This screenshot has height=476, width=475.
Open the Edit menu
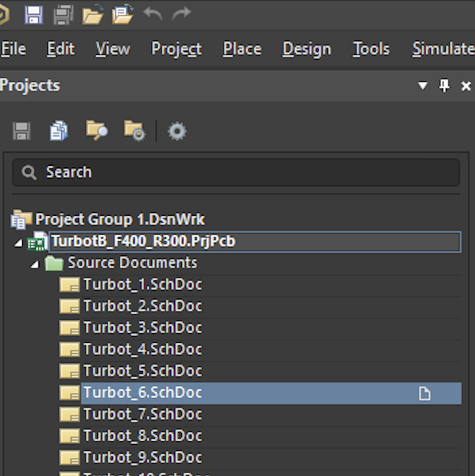pos(60,49)
